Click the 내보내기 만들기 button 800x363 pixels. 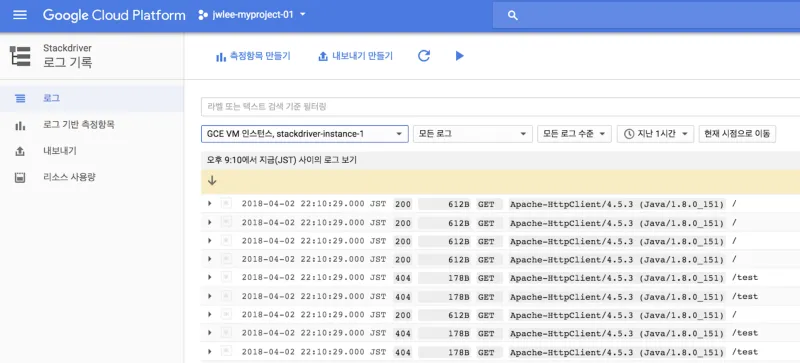[356, 56]
